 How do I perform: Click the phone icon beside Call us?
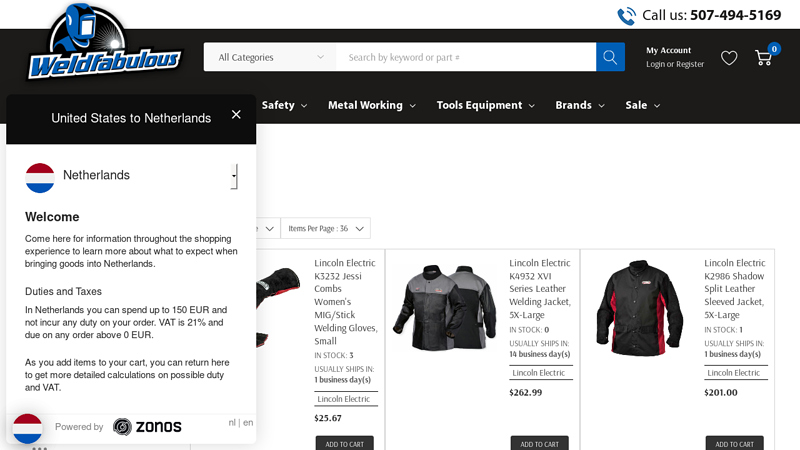626,16
